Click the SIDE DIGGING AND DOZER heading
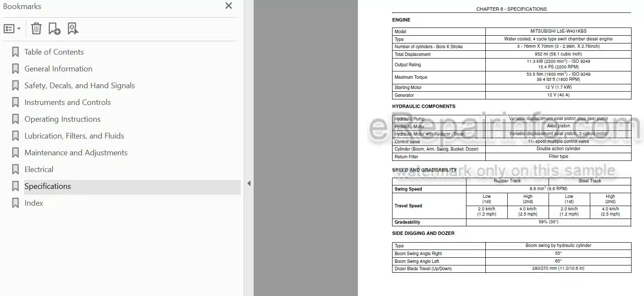Image resolution: width=644 pixels, height=296 pixels. pos(423,233)
